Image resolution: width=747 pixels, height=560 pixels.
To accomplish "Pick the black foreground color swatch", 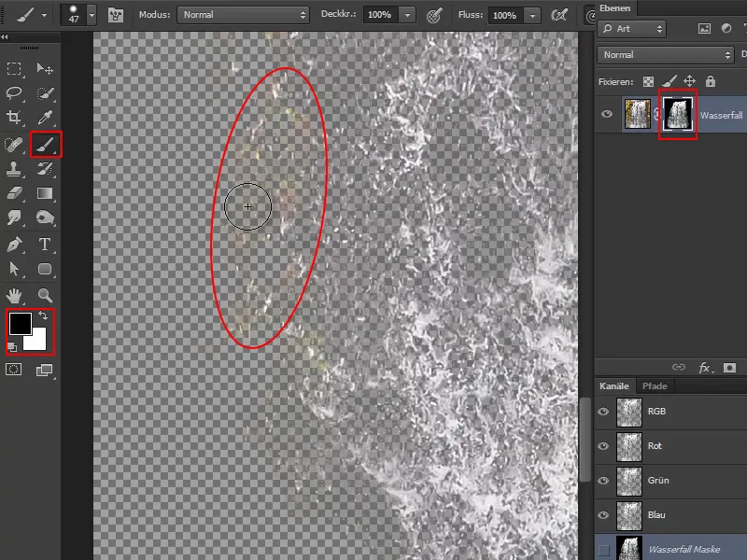I will 20,323.
